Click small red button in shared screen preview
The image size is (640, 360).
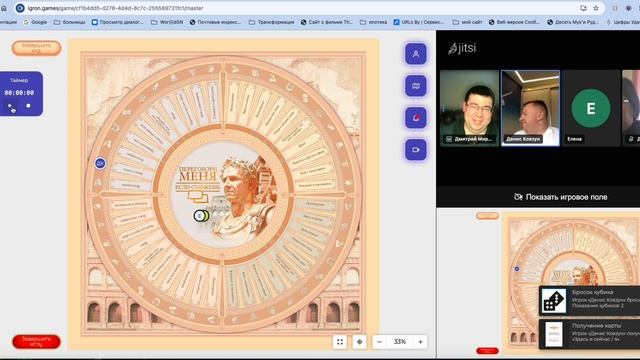pyautogui.click(x=487, y=351)
